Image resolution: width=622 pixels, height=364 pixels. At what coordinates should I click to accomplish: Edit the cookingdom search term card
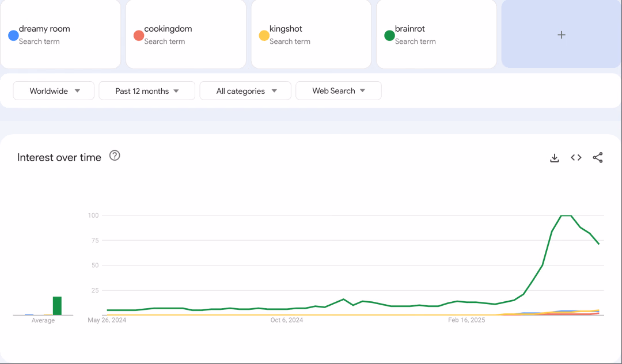[x=186, y=35]
